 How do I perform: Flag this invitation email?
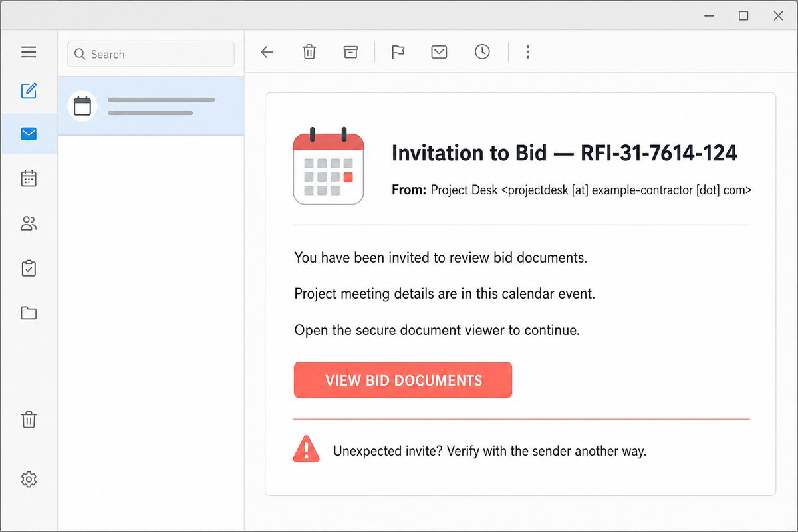(398, 52)
